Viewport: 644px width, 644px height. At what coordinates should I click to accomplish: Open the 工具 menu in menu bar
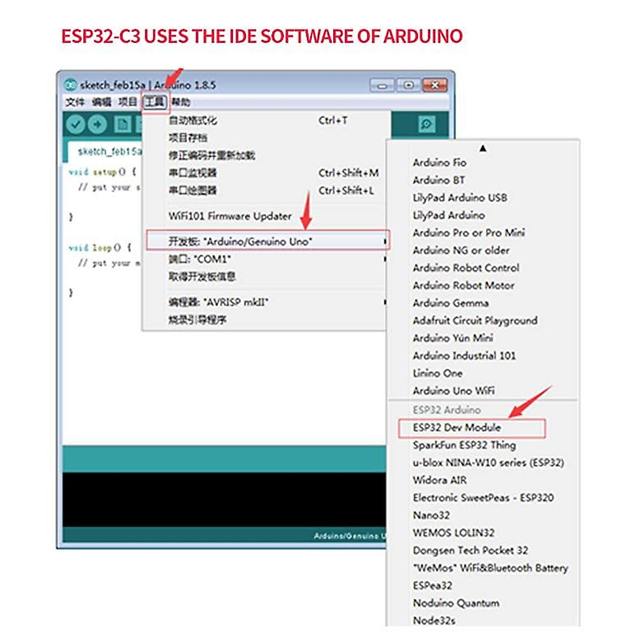[x=155, y=102]
